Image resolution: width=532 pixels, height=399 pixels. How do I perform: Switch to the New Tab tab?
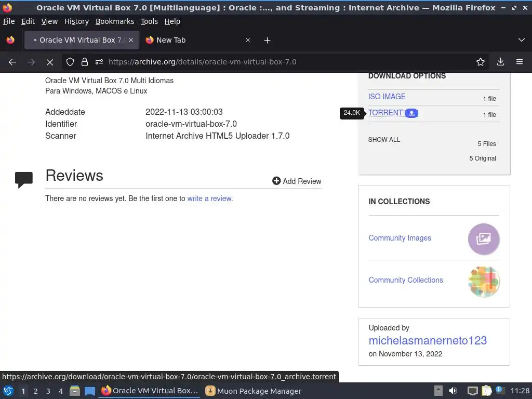click(198, 40)
